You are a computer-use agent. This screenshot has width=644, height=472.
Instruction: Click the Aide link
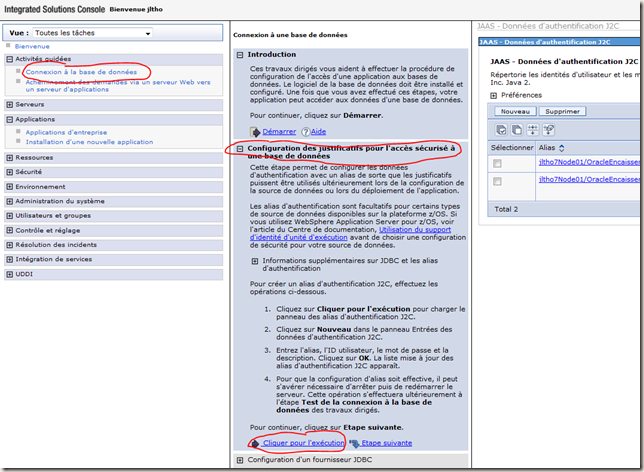(318, 131)
